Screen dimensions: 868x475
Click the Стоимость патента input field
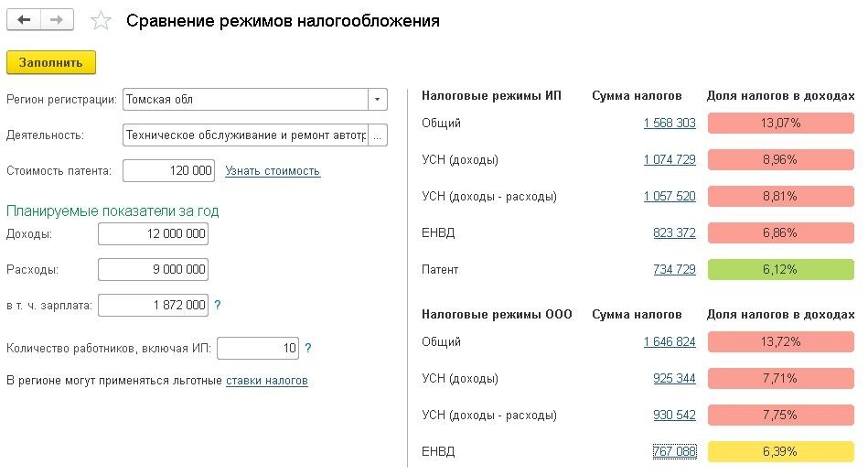coord(169,170)
